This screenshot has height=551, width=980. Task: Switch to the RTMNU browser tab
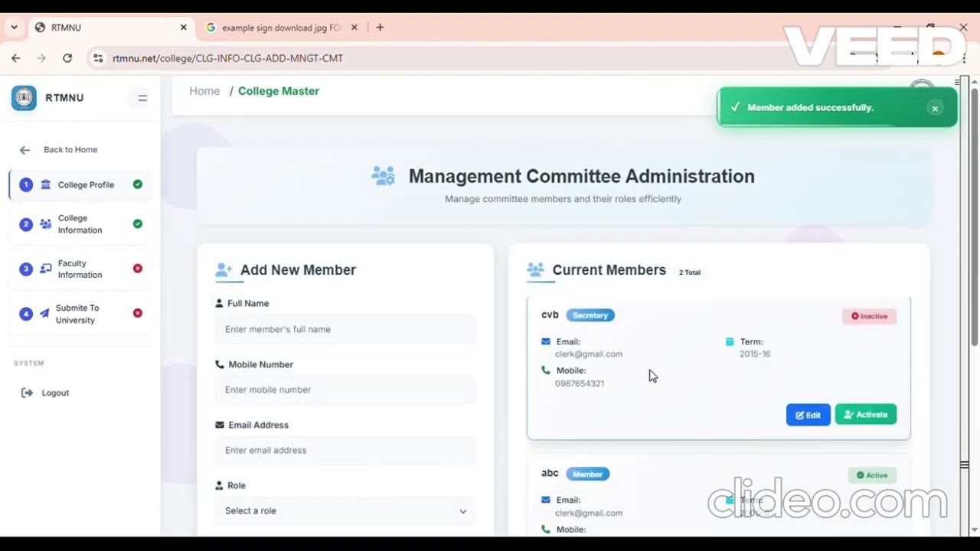[x=111, y=28]
